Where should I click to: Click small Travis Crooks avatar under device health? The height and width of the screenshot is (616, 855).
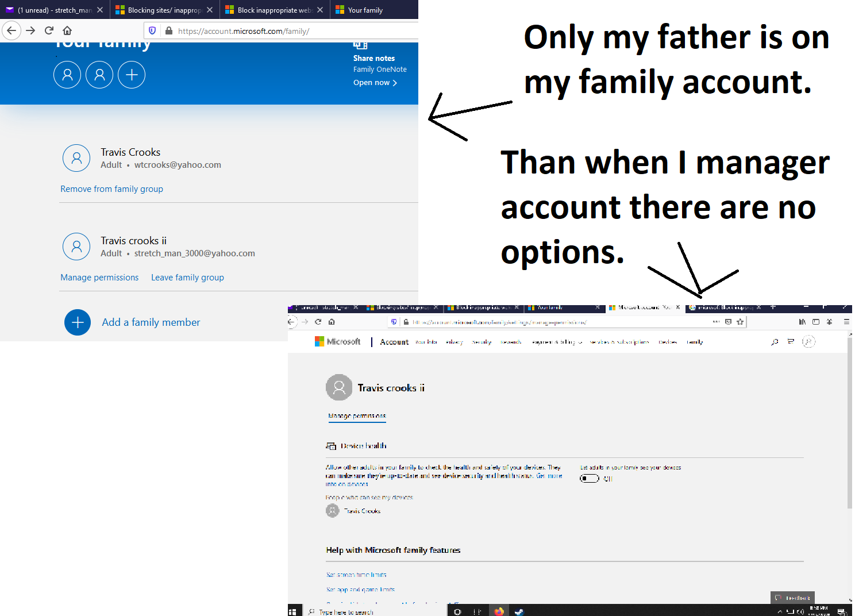click(333, 510)
